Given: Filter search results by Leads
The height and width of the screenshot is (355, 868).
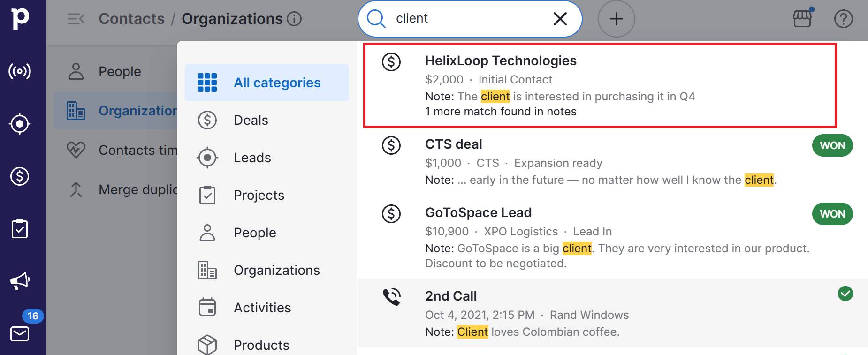Looking at the screenshot, I should coord(267,158).
